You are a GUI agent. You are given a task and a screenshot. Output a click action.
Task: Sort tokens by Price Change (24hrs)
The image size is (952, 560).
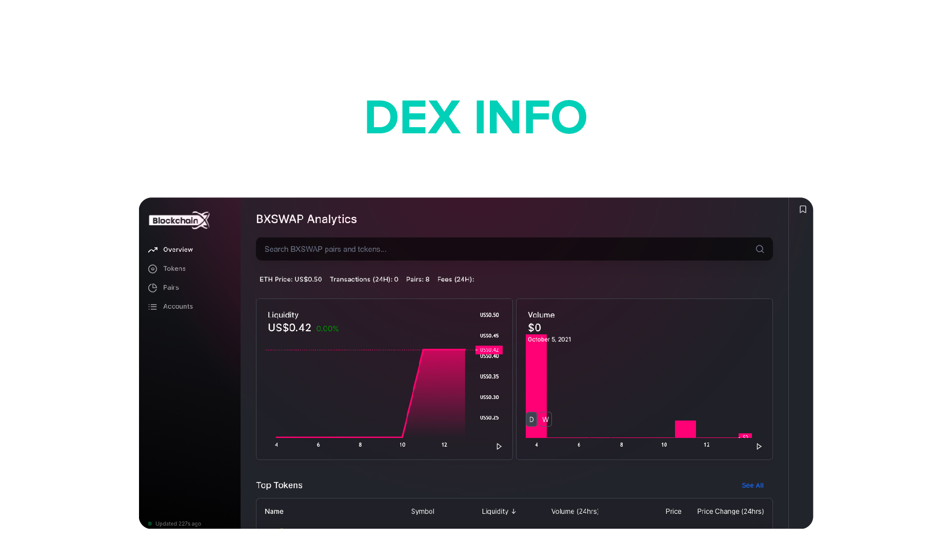pyautogui.click(x=730, y=511)
